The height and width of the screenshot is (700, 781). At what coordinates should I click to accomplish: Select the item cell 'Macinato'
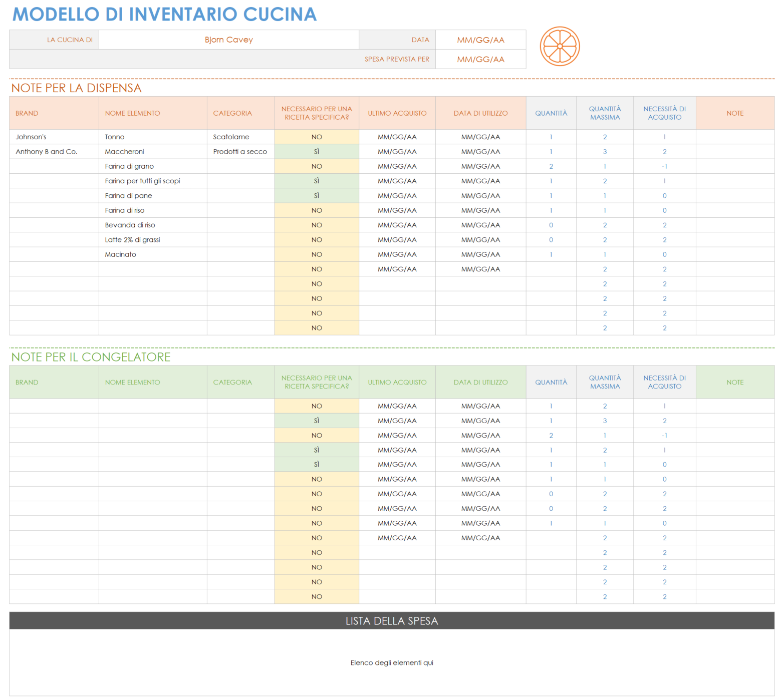(x=153, y=254)
